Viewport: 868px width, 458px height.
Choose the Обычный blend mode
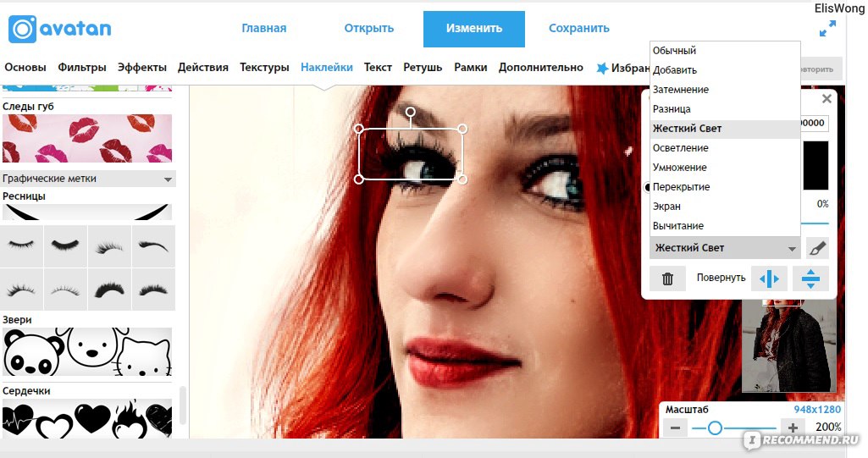point(725,50)
